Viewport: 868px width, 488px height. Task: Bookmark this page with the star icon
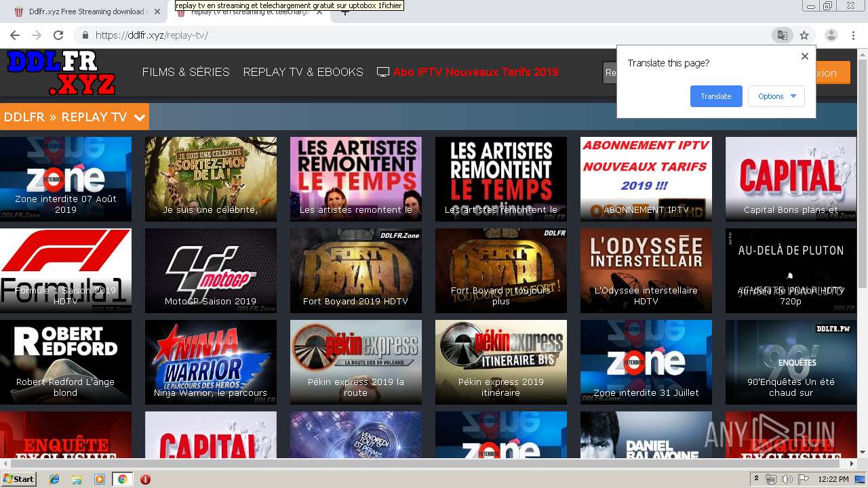click(x=804, y=35)
